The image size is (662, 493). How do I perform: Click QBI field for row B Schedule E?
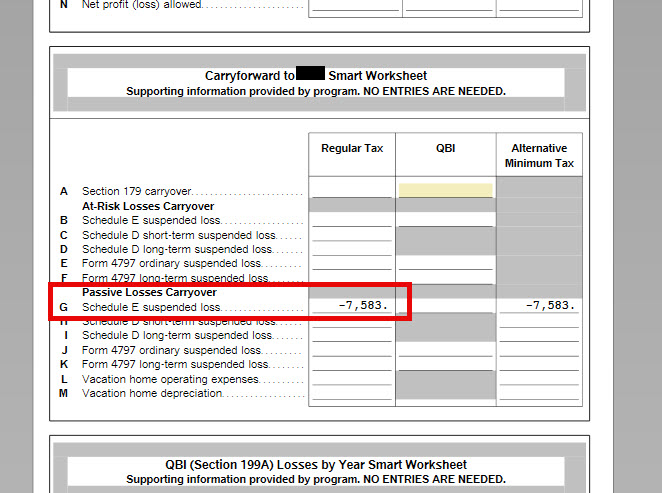445,219
